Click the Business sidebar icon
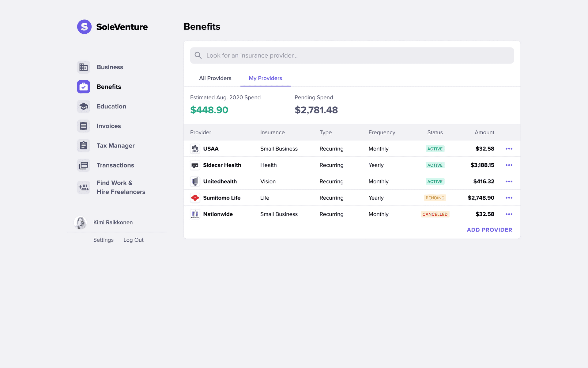Viewport: 588px width, 368px height. pyautogui.click(x=83, y=67)
